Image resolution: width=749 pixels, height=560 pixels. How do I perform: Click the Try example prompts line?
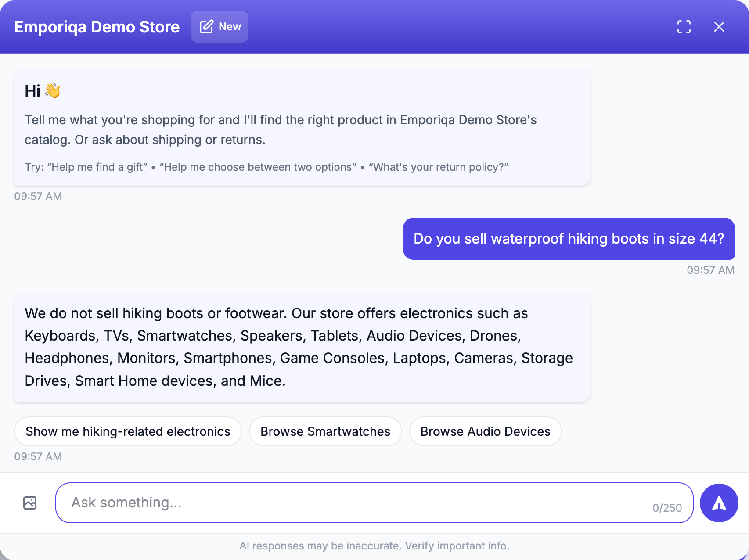click(x=266, y=167)
